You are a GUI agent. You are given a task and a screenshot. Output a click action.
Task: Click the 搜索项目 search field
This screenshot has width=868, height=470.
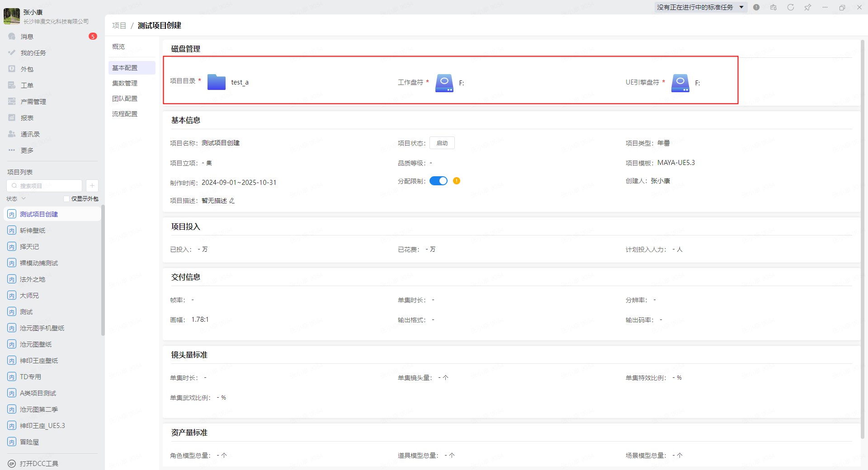coord(45,186)
